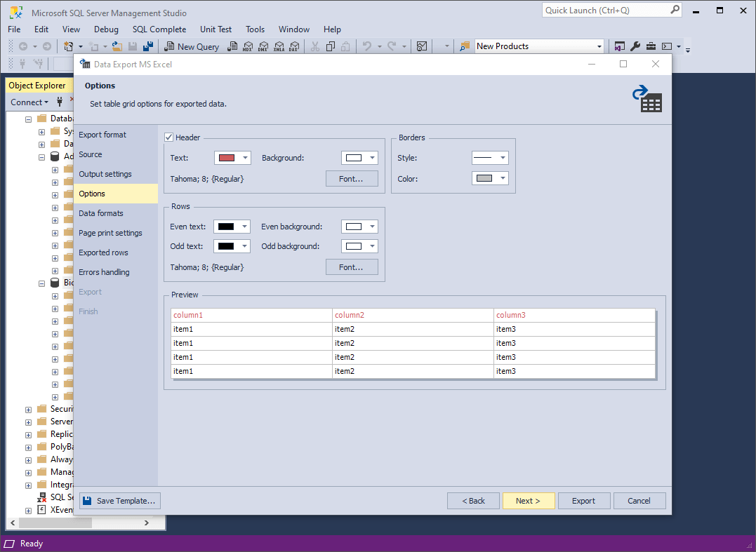
Task: Open a new DAX query
Action: pyautogui.click(x=294, y=46)
